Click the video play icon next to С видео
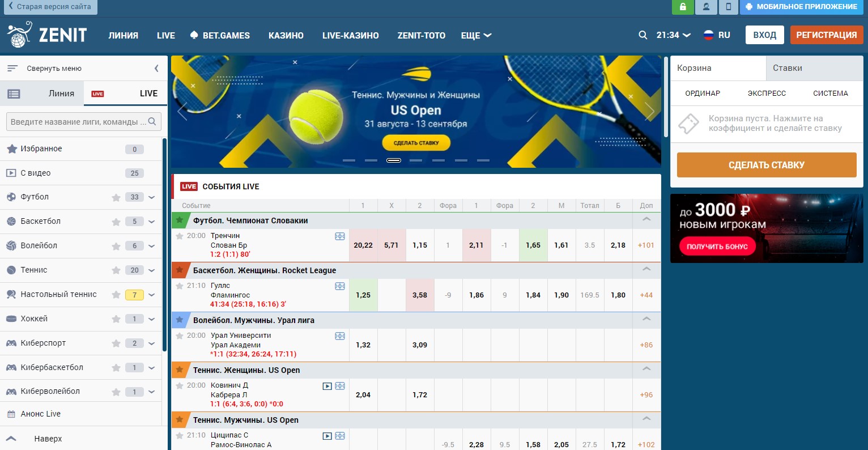The image size is (868, 450). tap(11, 173)
